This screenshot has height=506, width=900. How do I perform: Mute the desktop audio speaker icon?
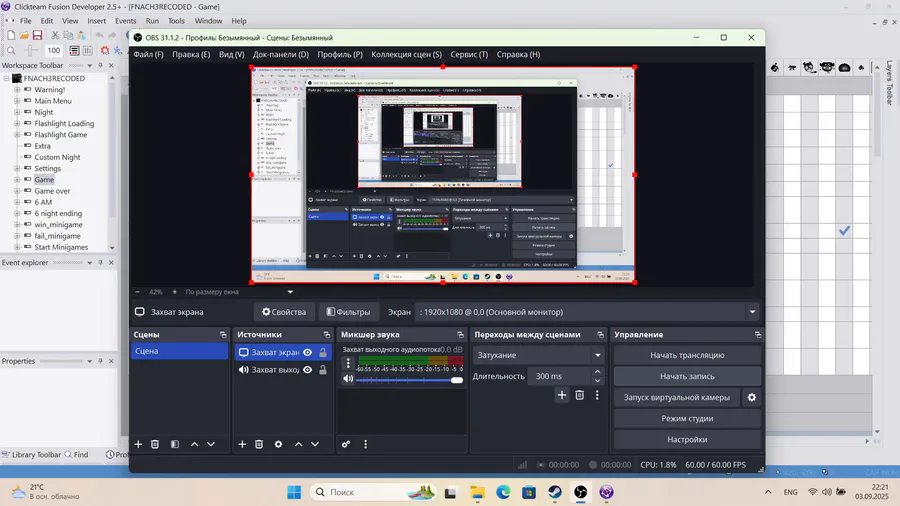[x=348, y=379]
